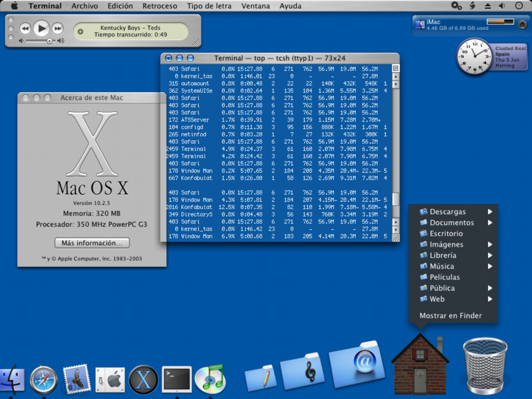Click the analog clock widget
The image size is (532, 399).
474,56
